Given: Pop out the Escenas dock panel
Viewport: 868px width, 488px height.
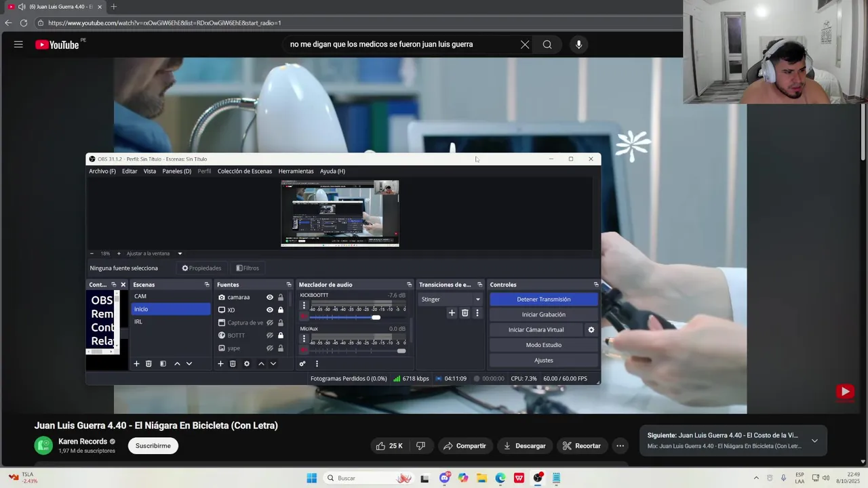Looking at the screenshot, I should 207,285.
